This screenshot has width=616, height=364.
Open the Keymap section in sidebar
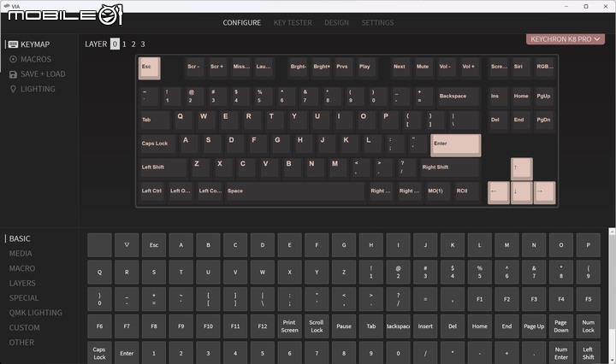pyautogui.click(x=29, y=44)
